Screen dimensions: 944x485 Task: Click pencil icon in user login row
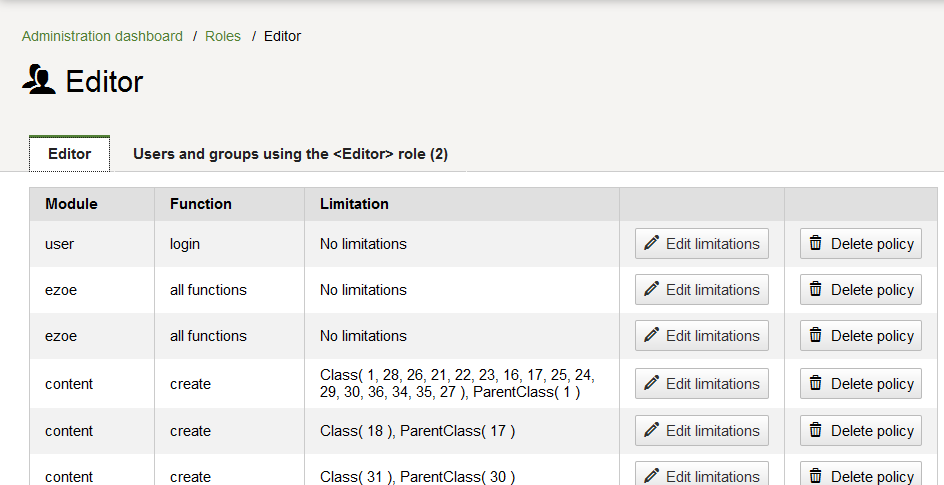pos(651,242)
